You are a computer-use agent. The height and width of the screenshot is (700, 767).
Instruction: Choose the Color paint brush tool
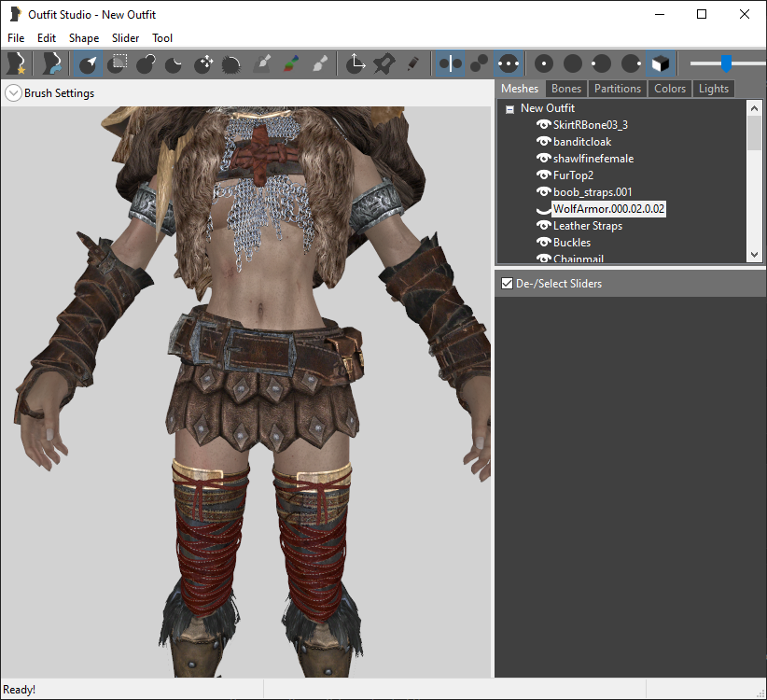[x=291, y=63]
